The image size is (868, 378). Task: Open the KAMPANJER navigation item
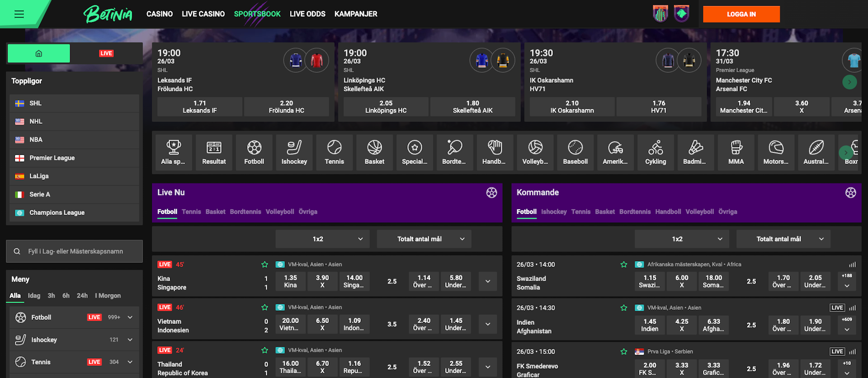click(356, 14)
